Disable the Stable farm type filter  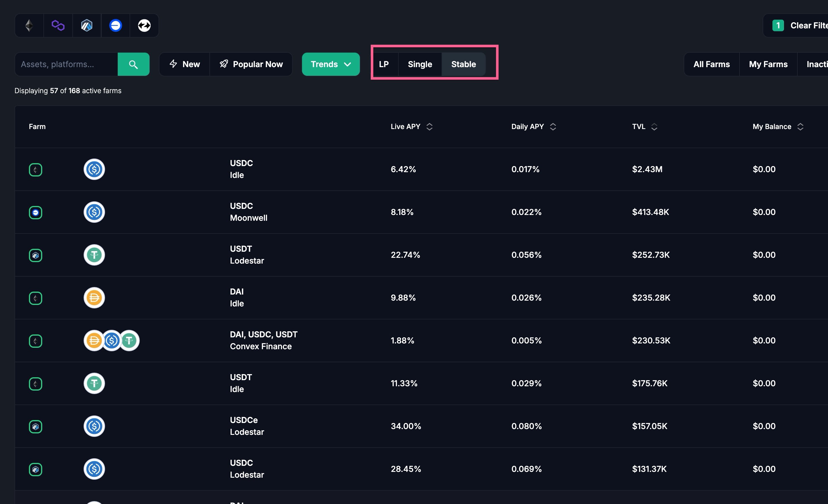click(463, 64)
